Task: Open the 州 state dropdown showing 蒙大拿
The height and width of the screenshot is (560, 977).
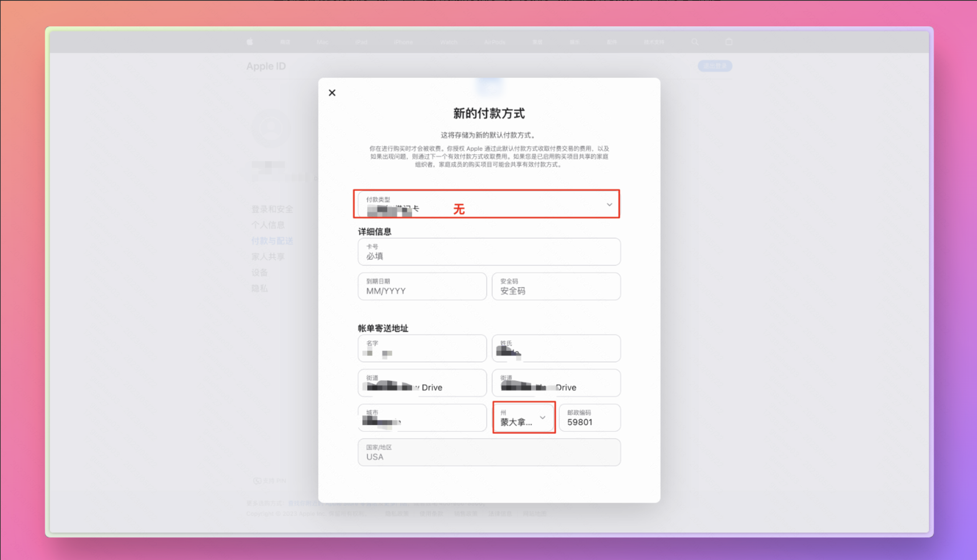Action: tap(524, 417)
